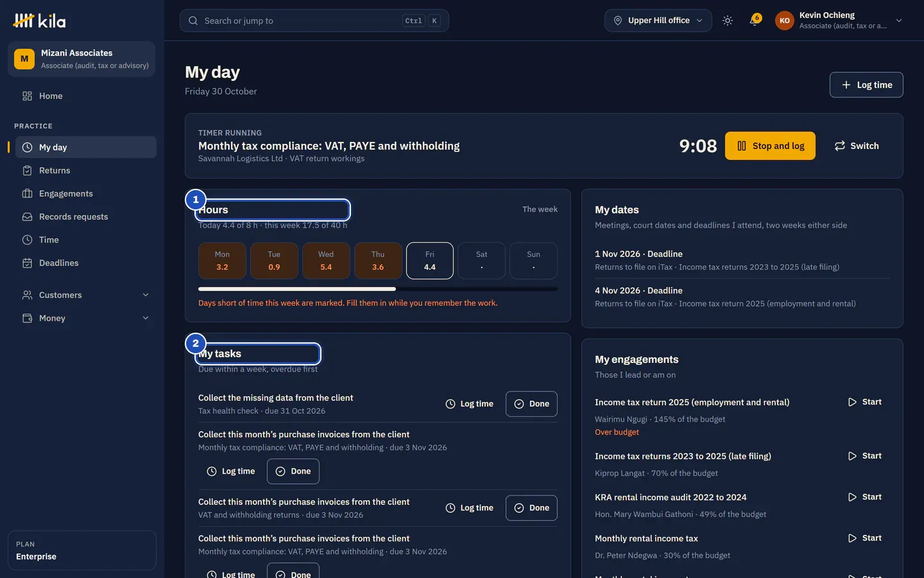Viewport: 924px width, 578px height.
Task: Start timer for Monthly rental income tax
Action: 865,538
